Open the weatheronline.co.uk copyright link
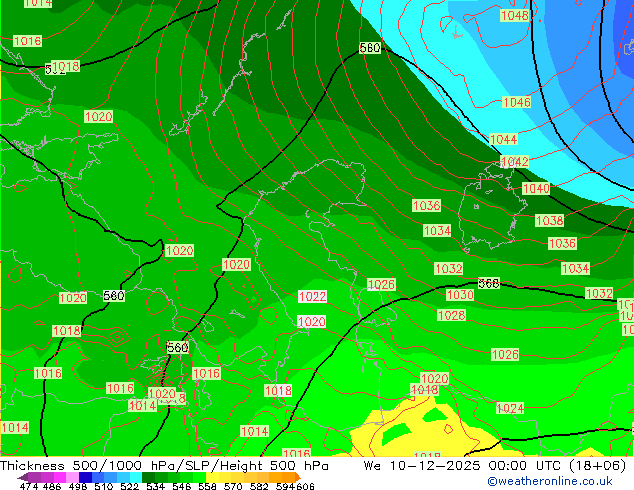 pyautogui.click(x=550, y=481)
